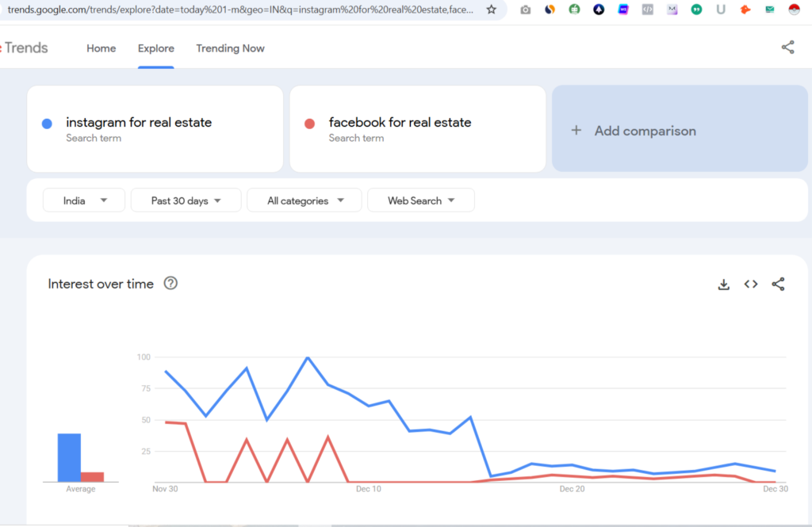Open help for Interest over time
The image size is (812, 527).
pyautogui.click(x=170, y=284)
